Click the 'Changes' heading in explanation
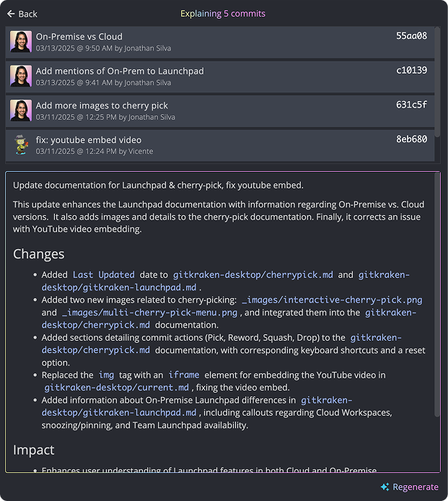448x501 pixels. tap(39, 254)
